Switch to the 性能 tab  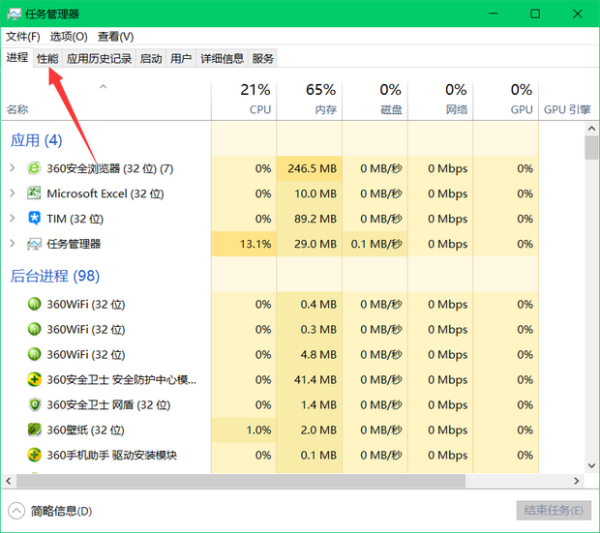48,59
